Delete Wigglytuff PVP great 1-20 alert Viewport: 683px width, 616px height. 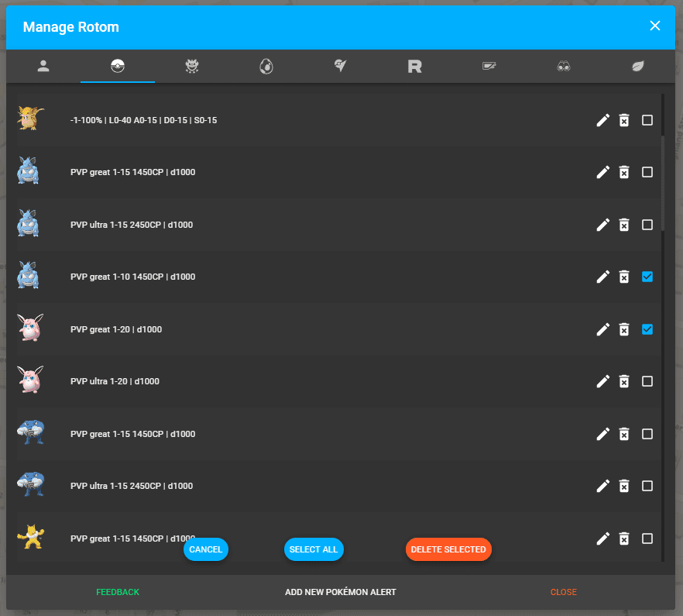pyautogui.click(x=624, y=329)
